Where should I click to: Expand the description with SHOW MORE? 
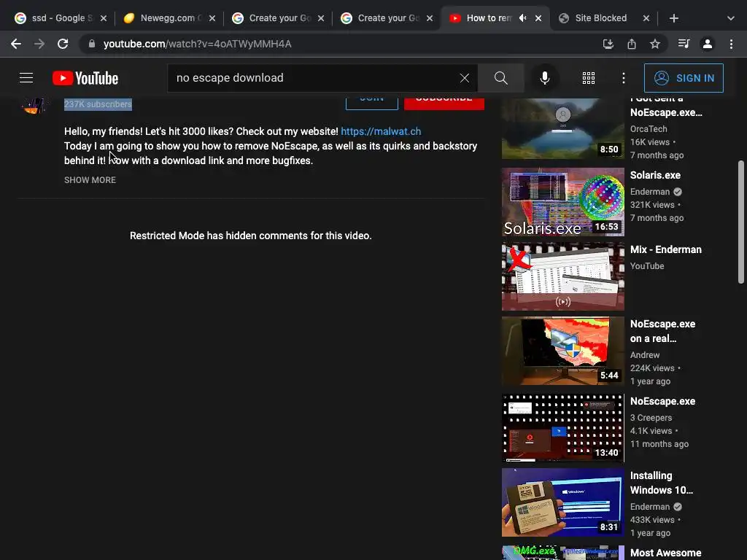pyautogui.click(x=90, y=180)
